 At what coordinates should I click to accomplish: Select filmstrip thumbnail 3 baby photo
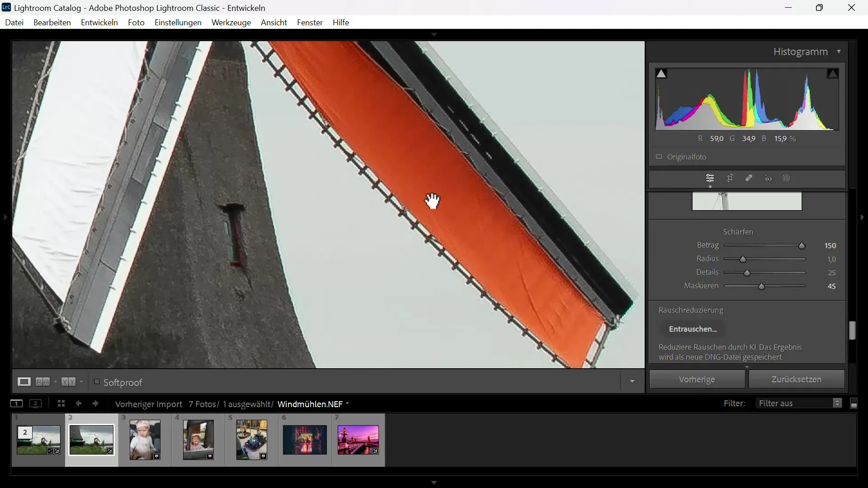point(145,440)
